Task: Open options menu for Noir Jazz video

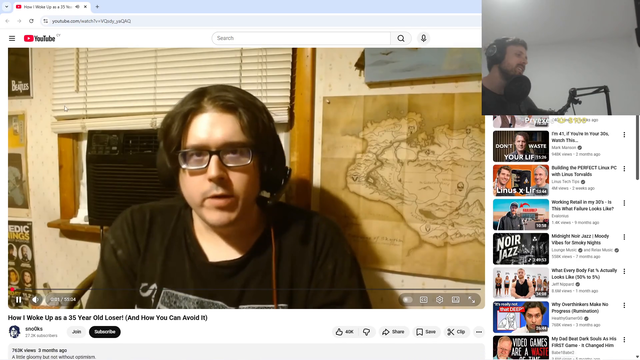Action: (x=624, y=237)
